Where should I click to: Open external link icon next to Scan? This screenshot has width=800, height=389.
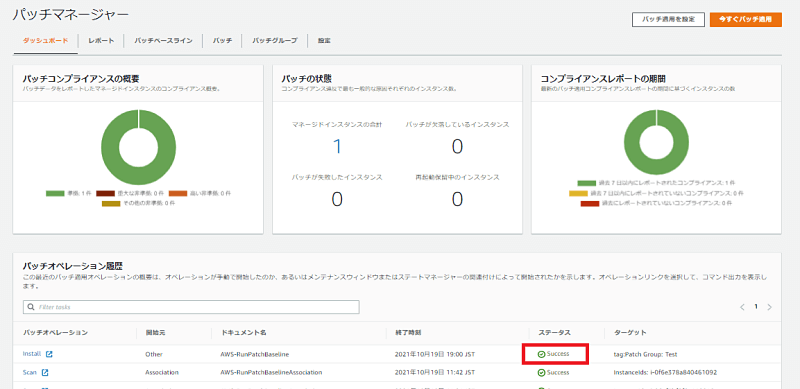pos(45,373)
